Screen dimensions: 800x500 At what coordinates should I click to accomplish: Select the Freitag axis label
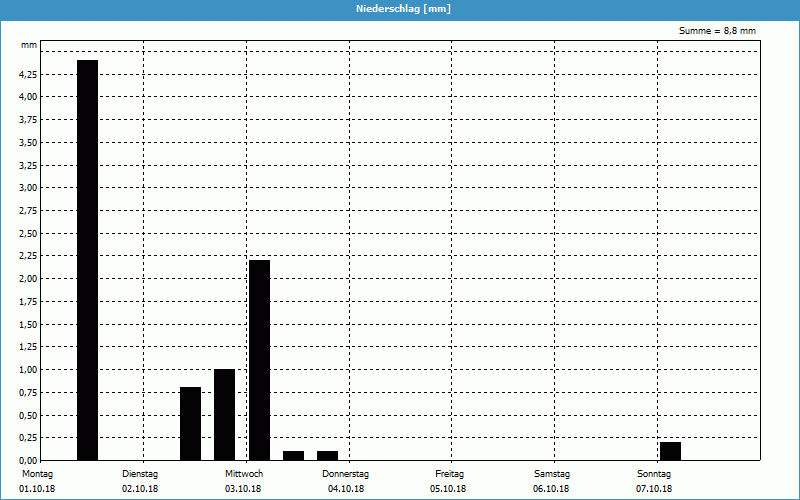click(449, 474)
